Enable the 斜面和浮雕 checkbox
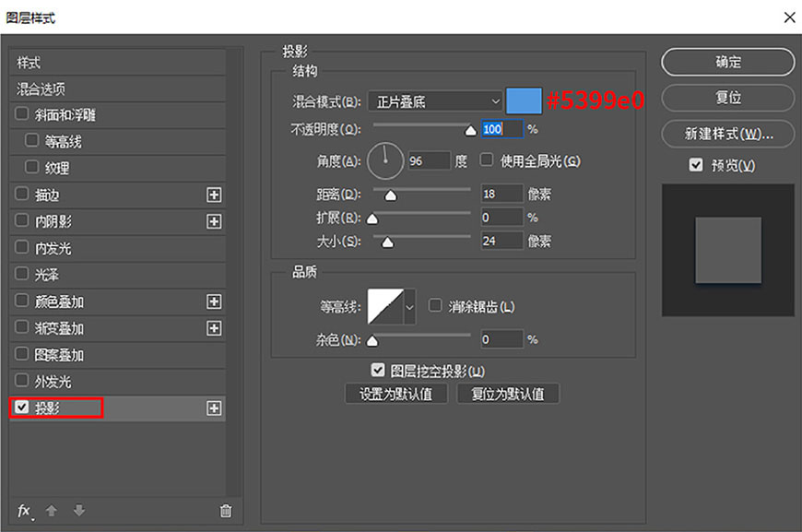The height and width of the screenshot is (532, 802). pyautogui.click(x=23, y=114)
